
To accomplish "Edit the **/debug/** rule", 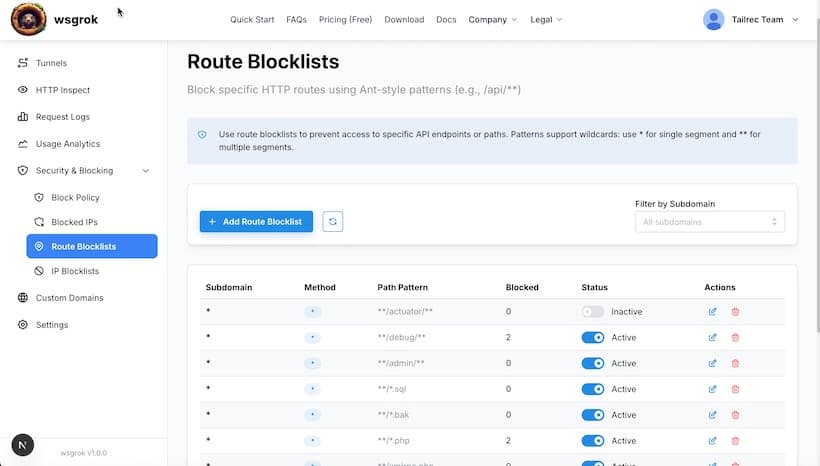I will [x=712, y=337].
